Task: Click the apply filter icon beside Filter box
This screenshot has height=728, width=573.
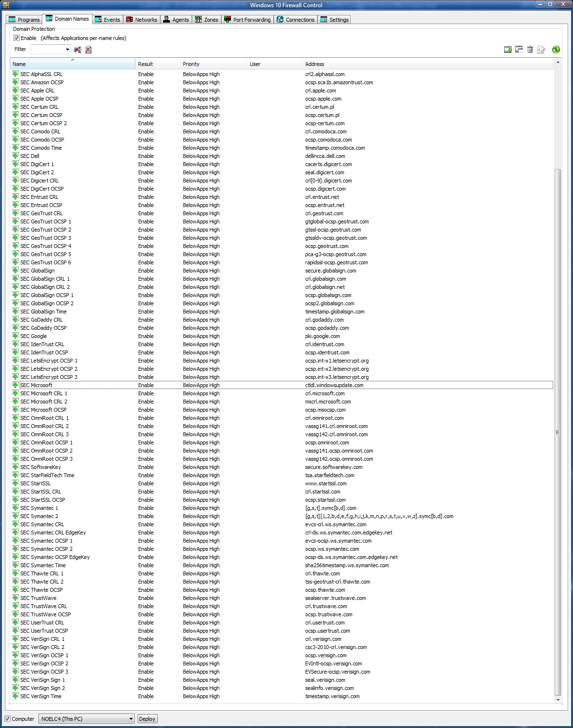Action: 77,50
